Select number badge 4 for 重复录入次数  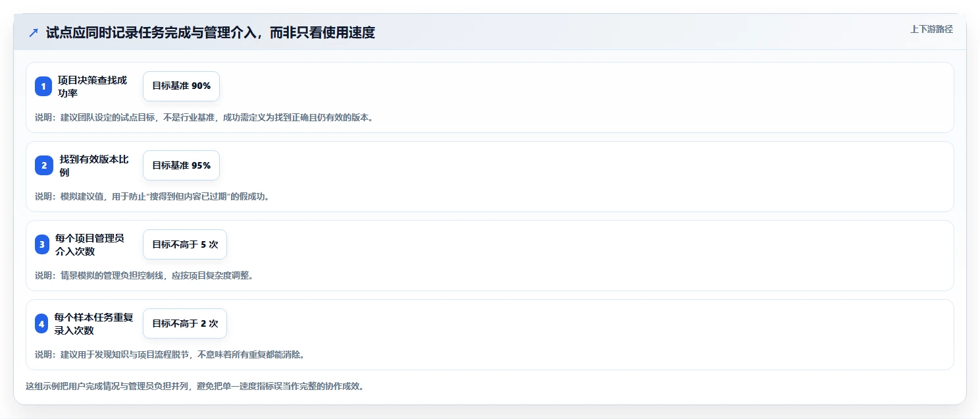point(41,323)
